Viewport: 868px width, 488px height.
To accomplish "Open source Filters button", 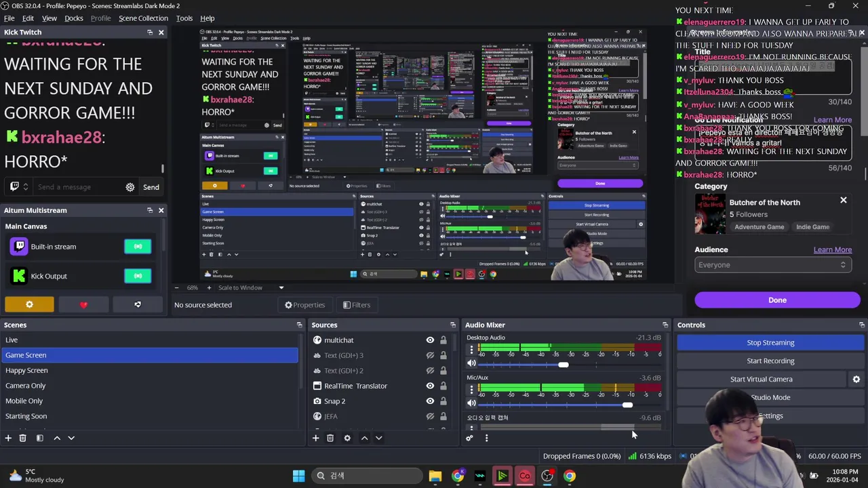I will coord(356,305).
